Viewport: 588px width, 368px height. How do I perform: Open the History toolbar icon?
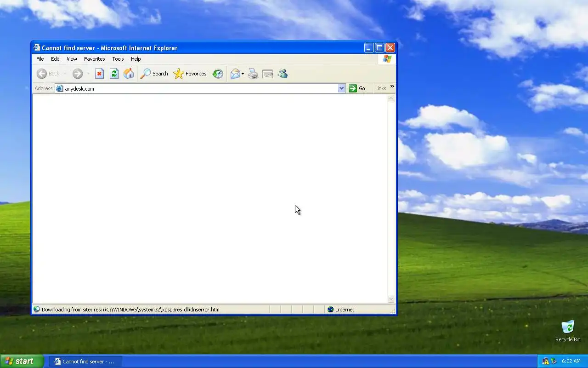(x=218, y=74)
